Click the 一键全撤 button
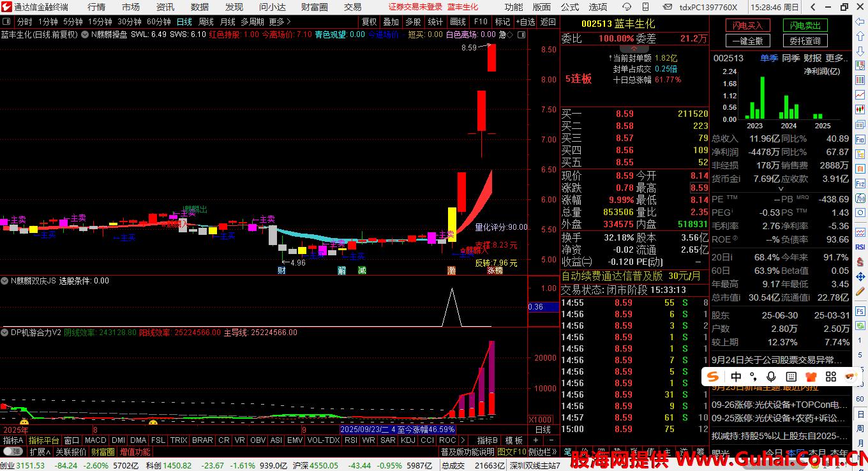Screen dimensions: 868x471 pyautogui.click(x=748, y=41)
